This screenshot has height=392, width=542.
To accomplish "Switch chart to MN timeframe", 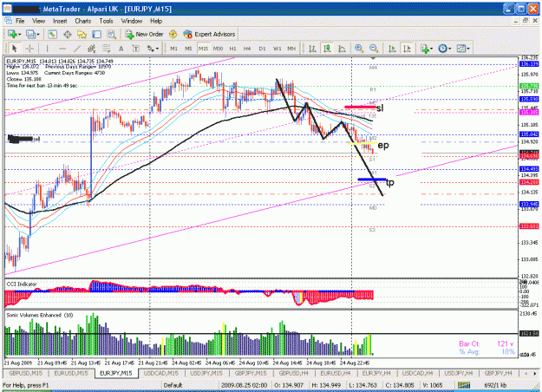I will pyautogui.click(x=291, y=49).
